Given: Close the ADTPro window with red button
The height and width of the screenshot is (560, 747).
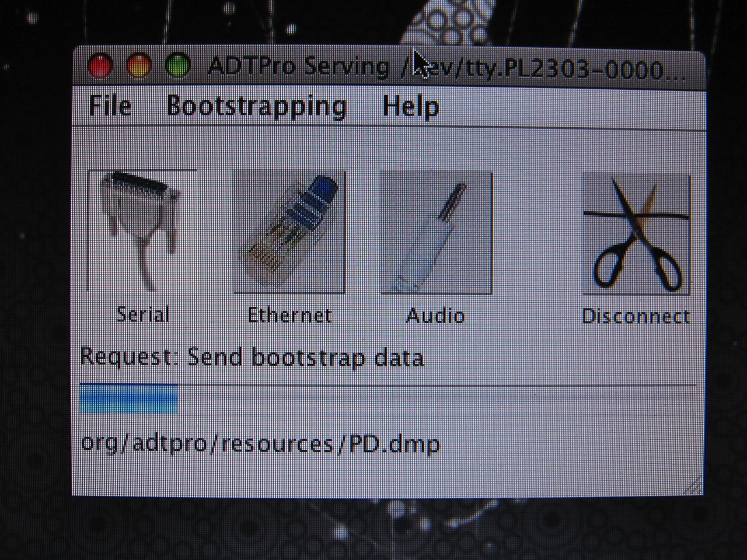Looking at the screenshot, I should coord(100,65).
